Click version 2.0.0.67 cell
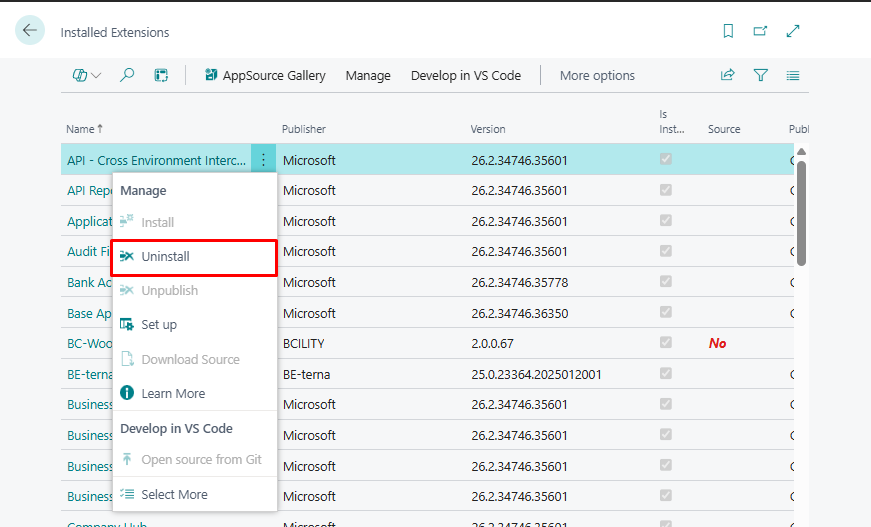 point(492,343)
